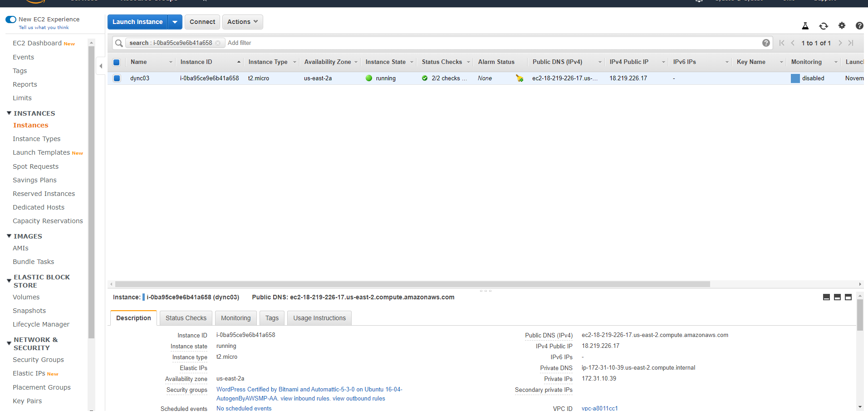Open the Instance State column dropdown
The image size is (868, 415).
tap(412, 62)
